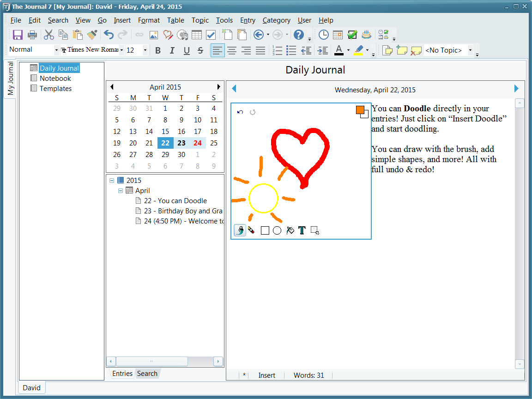This screenshot has height=399, width=532.
Task: Click the clock icon in toolbar
Action: (x=324, y=35)
